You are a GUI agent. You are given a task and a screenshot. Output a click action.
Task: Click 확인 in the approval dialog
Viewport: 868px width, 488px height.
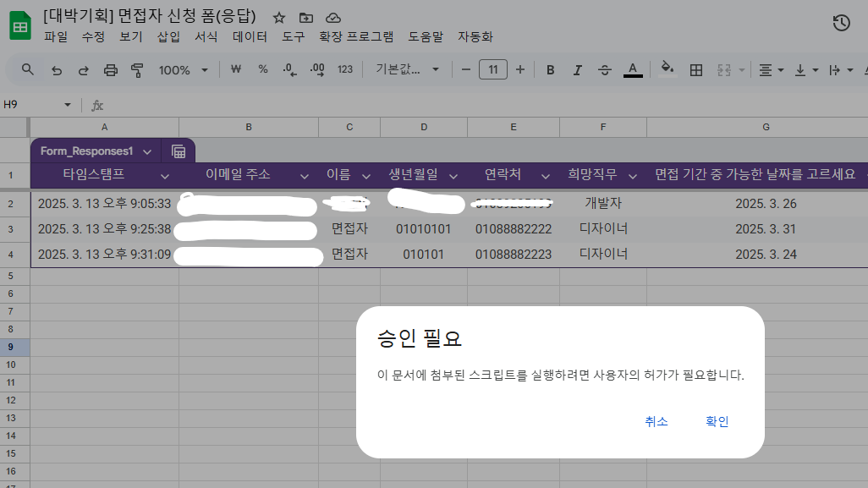717,421
